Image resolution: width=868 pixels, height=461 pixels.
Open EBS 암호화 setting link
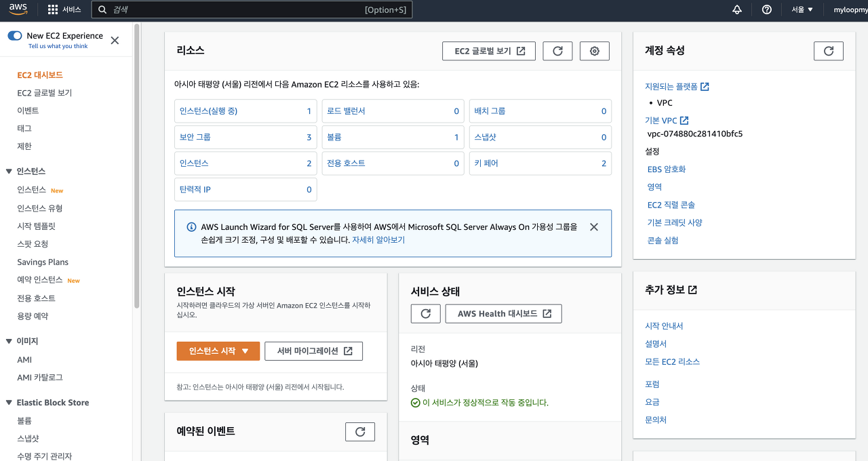click(667, 169)
